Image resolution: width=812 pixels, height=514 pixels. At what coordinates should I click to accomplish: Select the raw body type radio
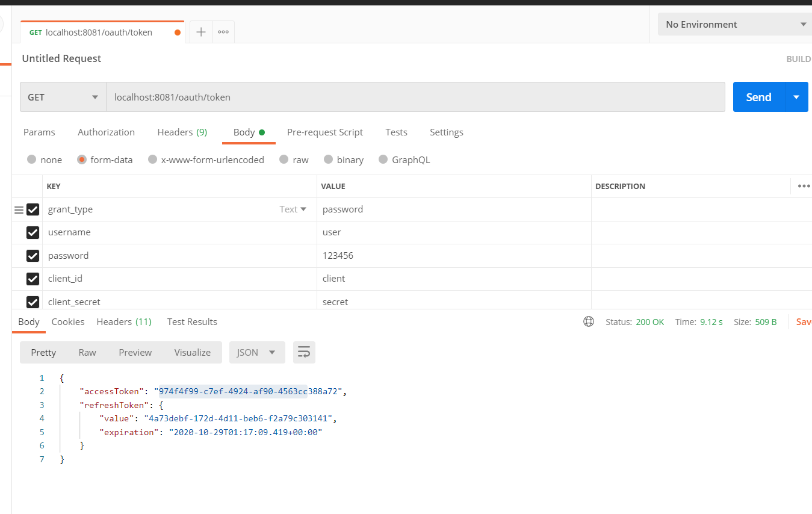(x=284, y=159)
